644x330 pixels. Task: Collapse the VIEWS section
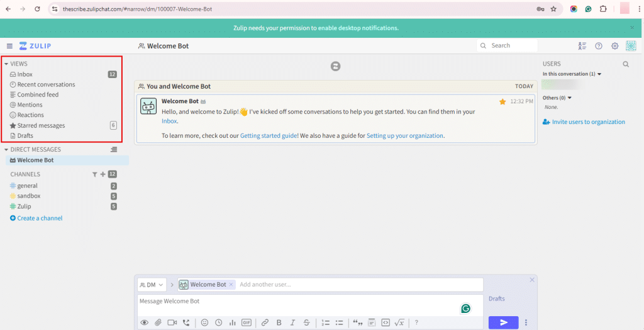pos(6,64)
